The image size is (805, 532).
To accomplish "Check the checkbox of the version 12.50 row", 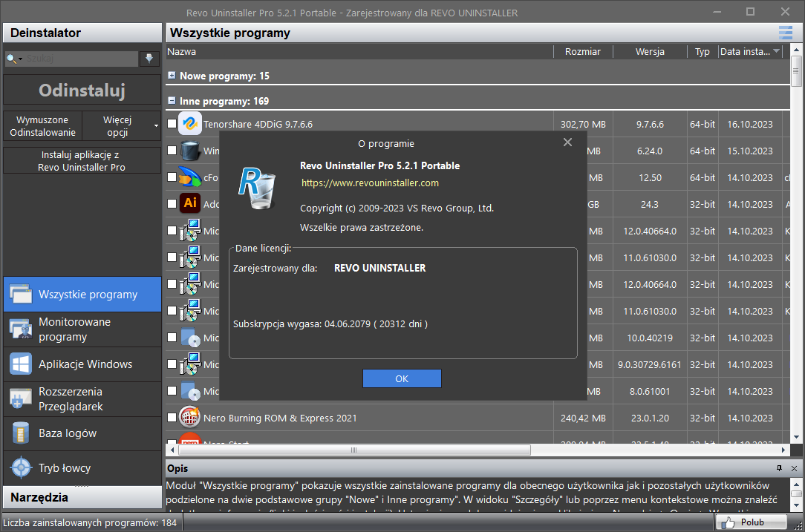I will click(172, 177).
